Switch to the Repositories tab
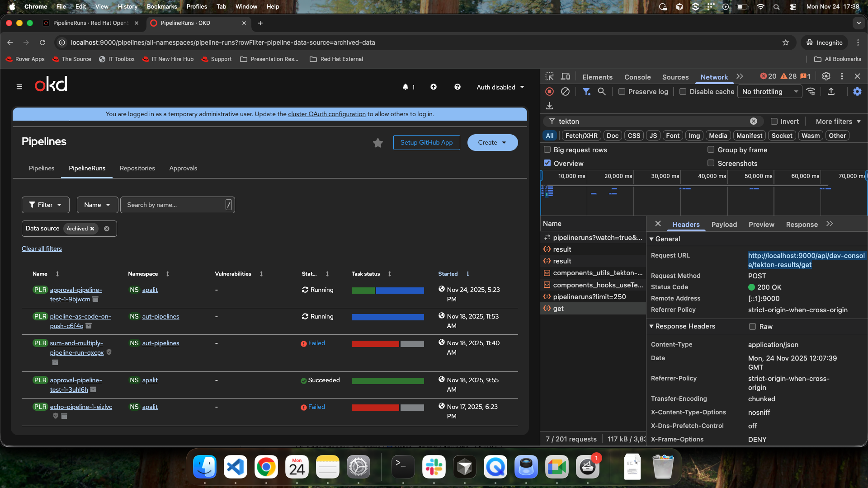The image size is (868, 488). (137, 168)
